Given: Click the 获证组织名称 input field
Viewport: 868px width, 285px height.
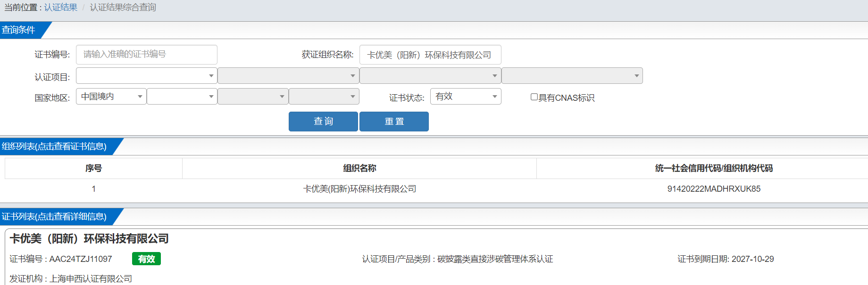Looking at the screenshot, I should [x=430, y=55].
